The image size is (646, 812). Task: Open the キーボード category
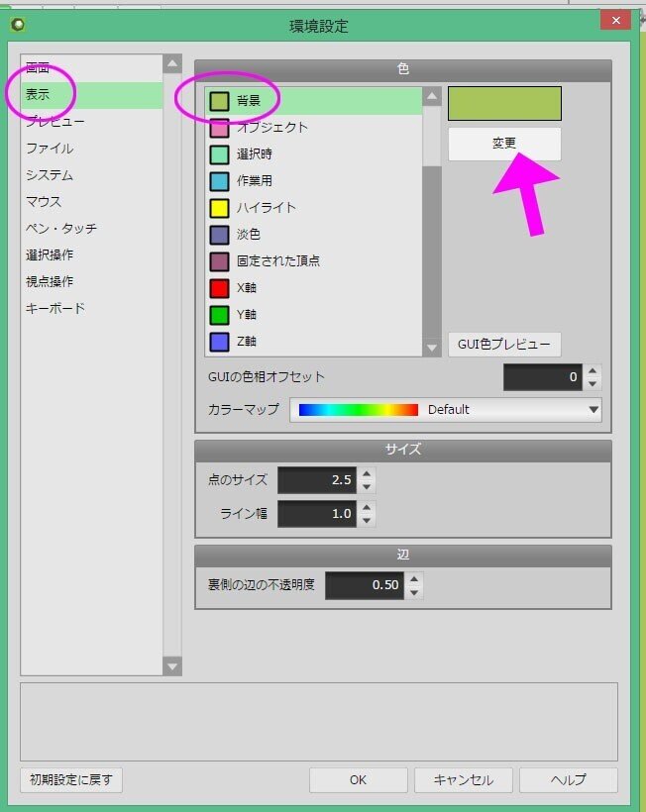91,309
